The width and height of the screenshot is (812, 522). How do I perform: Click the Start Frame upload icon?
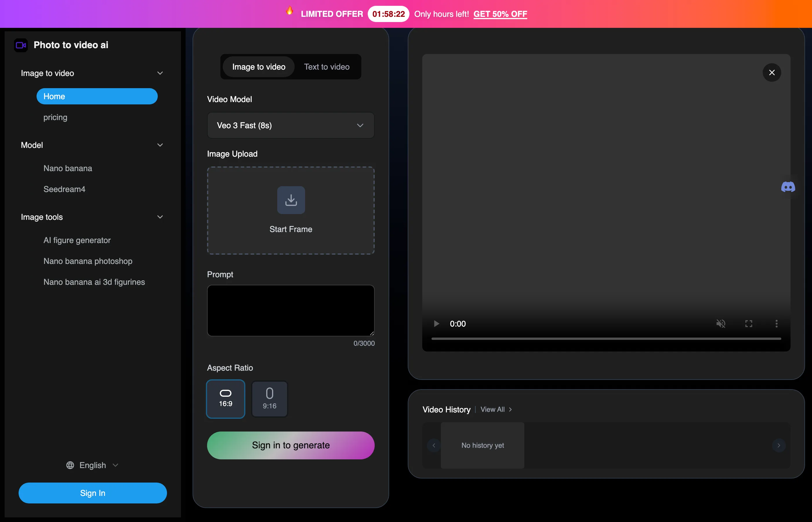291,200
